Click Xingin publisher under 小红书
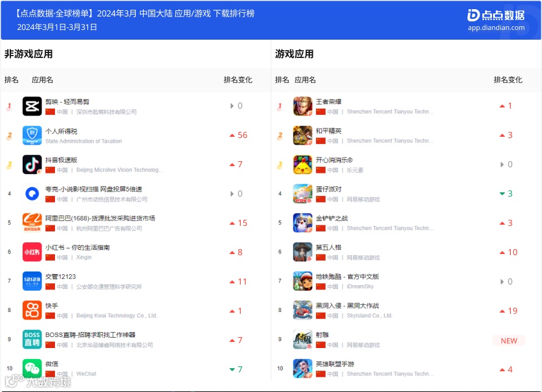 [84, 258]
